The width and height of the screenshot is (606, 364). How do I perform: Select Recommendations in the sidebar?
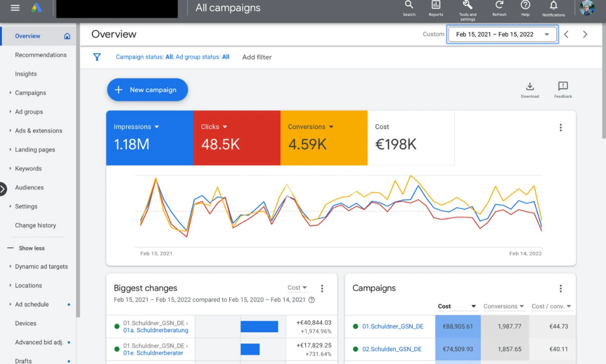[x=41, y=55]
